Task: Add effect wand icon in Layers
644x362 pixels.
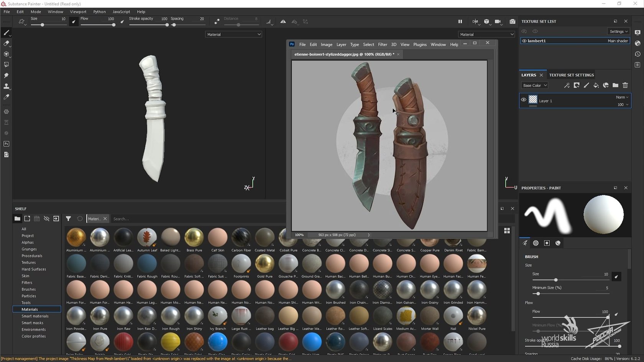Action: 567,85
